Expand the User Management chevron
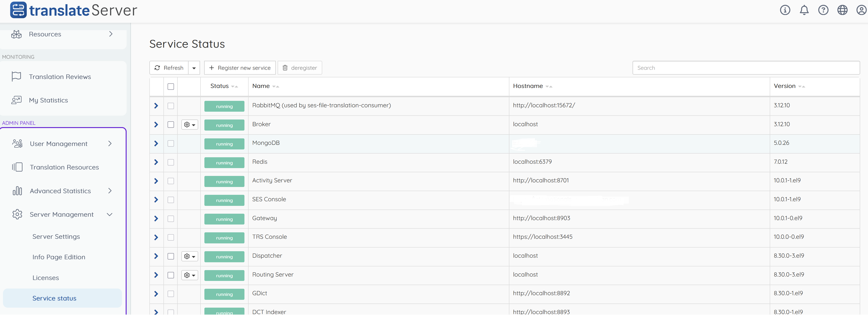 coord(110,144)
